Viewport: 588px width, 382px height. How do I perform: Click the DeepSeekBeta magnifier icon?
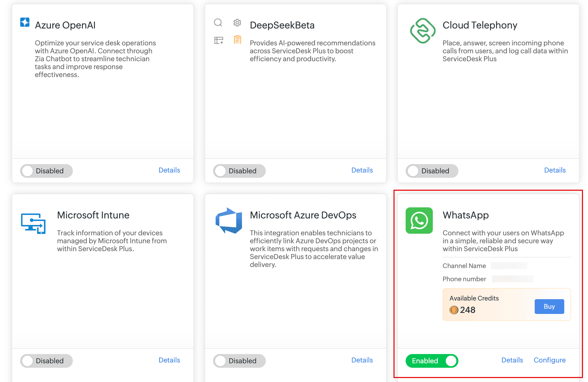[218, 22]
